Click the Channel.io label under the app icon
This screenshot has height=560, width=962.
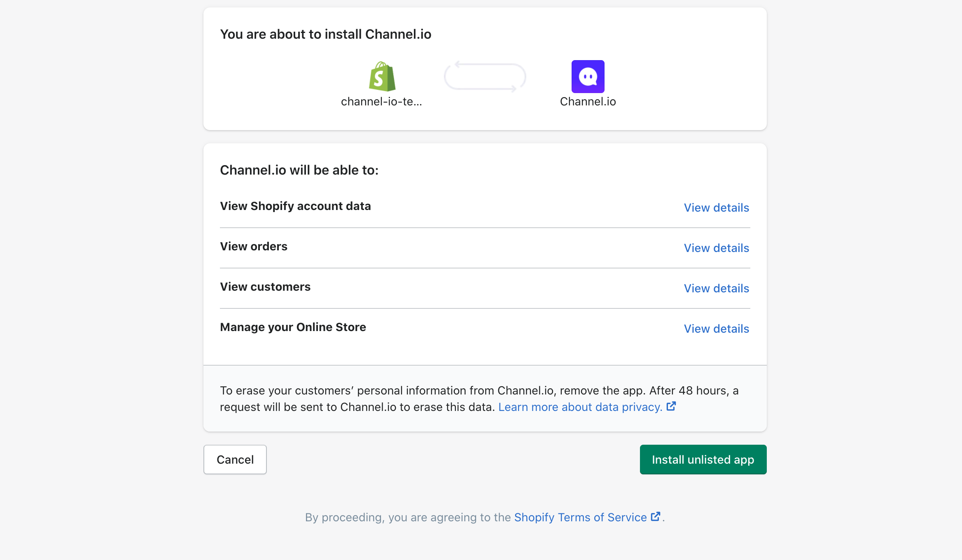pos(588,101)
